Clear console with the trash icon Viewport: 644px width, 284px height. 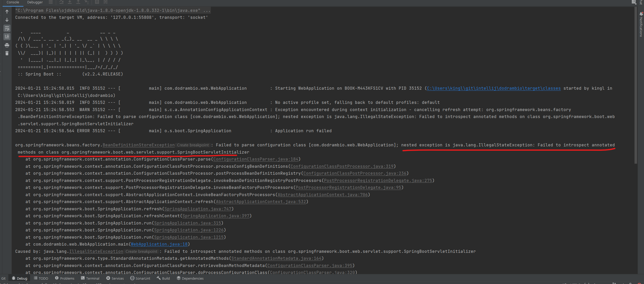point(7,53)
